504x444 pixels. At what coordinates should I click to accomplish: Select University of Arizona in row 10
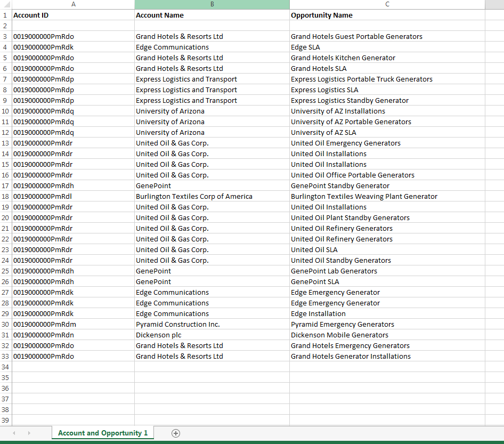click(212, 111)
